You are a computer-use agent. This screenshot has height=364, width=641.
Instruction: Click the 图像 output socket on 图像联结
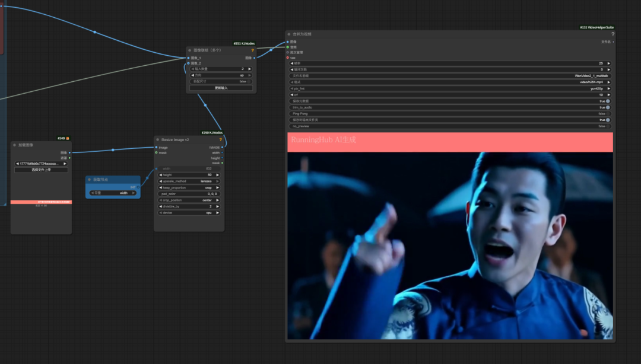[254, 58]
